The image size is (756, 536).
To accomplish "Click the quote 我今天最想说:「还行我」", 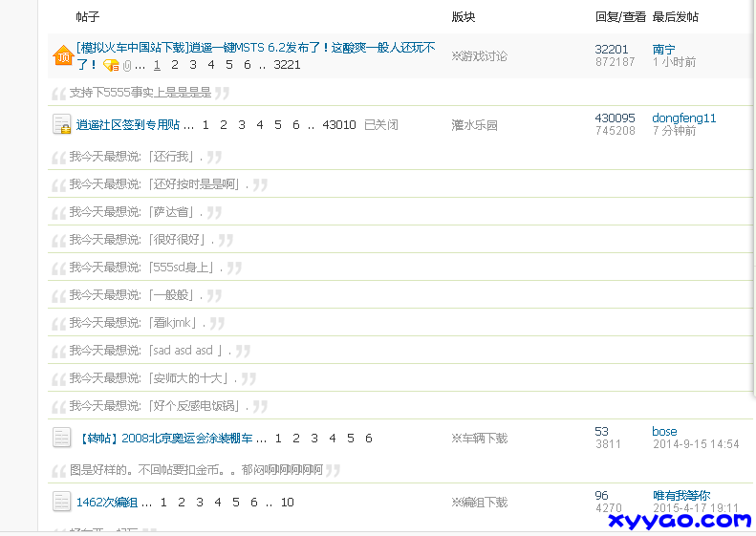I will [136, 157].
